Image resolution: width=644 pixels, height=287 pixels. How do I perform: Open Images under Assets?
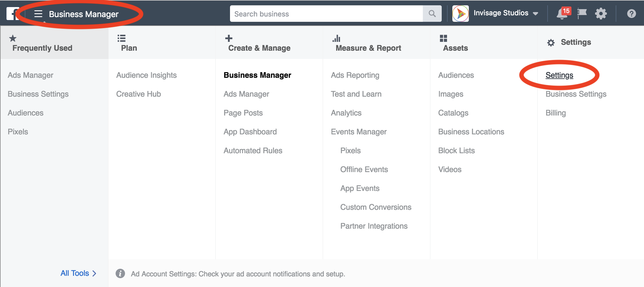(x=451, y=94)
